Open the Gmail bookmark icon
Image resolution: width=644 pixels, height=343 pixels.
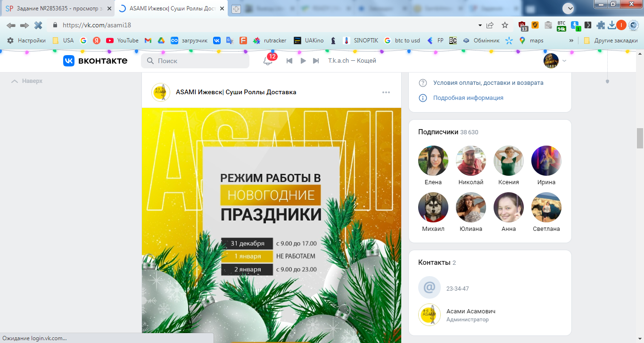148,41
